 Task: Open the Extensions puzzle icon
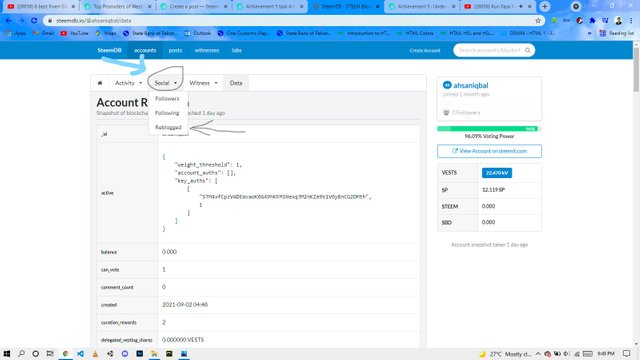pyautogui.click(x=592, y=20)
